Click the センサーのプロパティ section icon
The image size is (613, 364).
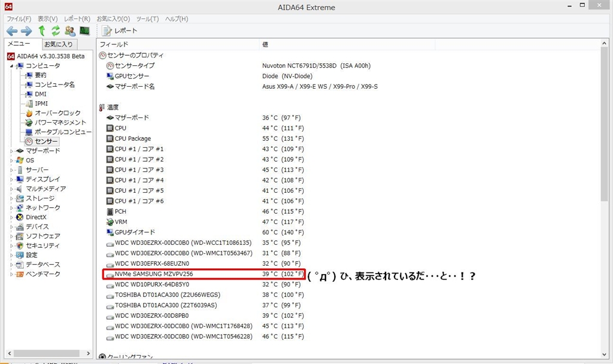[102, 55]
